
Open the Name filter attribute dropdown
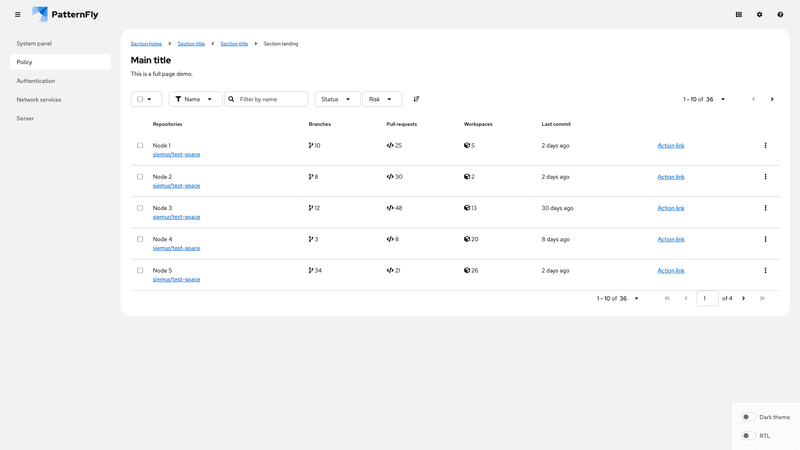195,99
